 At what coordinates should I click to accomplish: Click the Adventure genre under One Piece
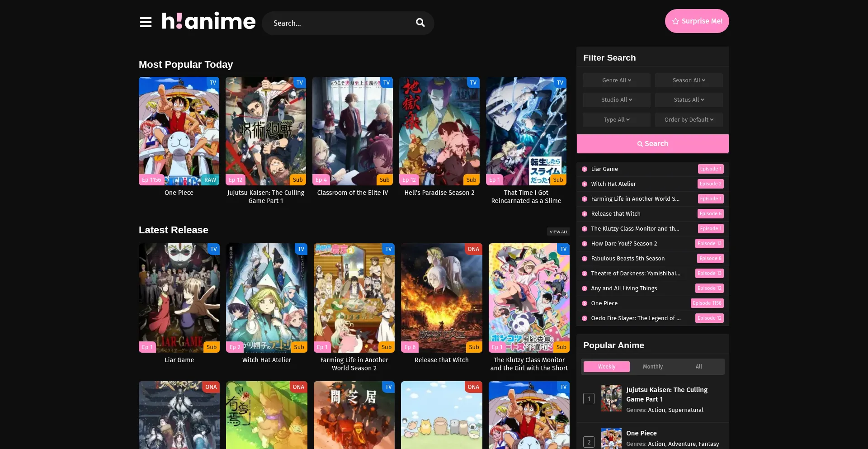pyautogui.click(x=682, y=444)
